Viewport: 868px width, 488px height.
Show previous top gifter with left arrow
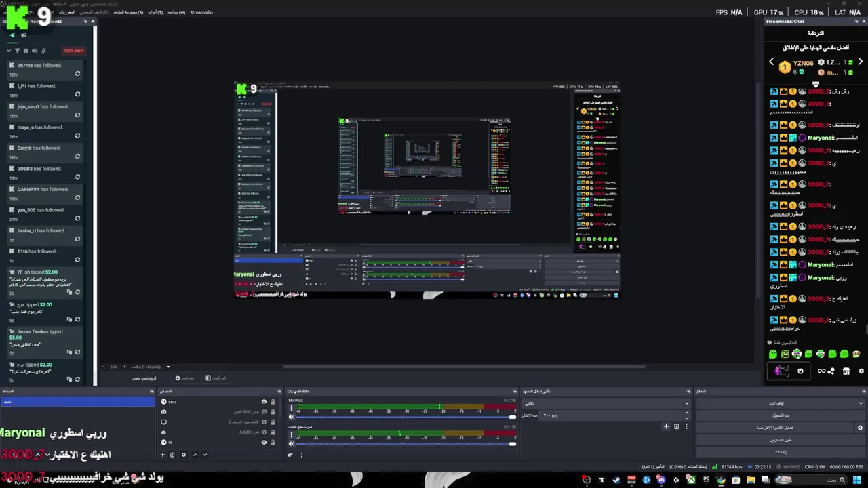pyautogui.click(x=771, y=62)
